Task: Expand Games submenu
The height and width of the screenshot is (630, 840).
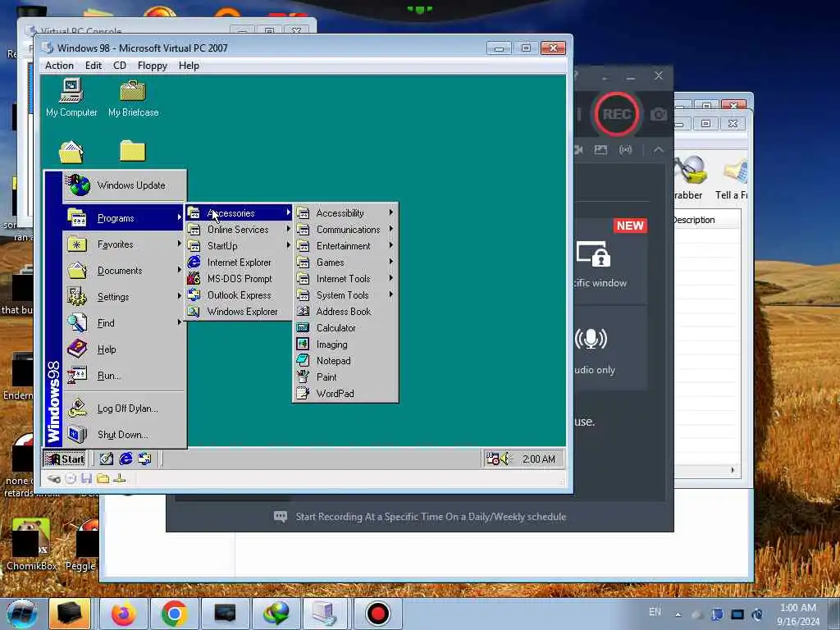Action: (x=345, y=262)
